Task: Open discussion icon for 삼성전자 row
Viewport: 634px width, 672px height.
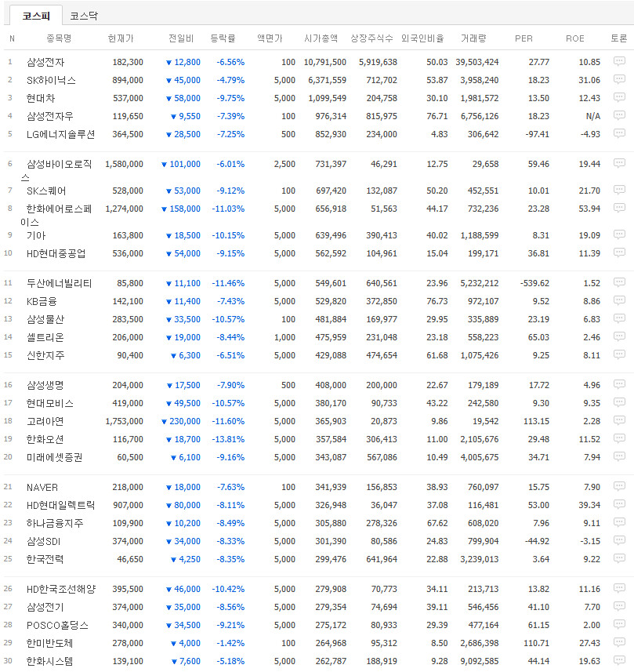Action: (619, 61)
